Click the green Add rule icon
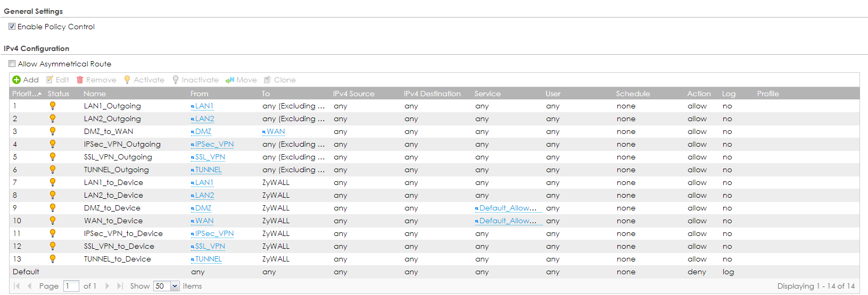This screenshot has height=295, width=868. [16, 80]
